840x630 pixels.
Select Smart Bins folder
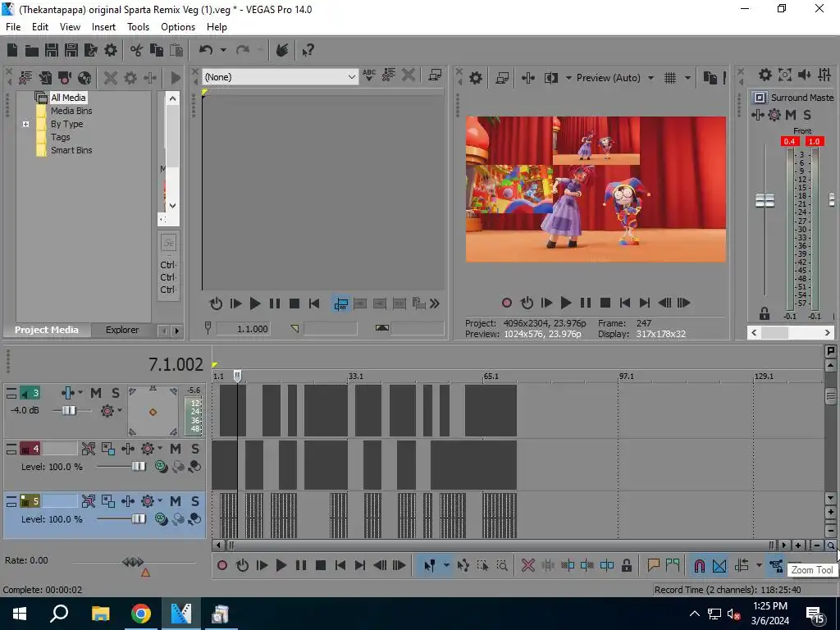pyautogui.click(x=71, y=151)
